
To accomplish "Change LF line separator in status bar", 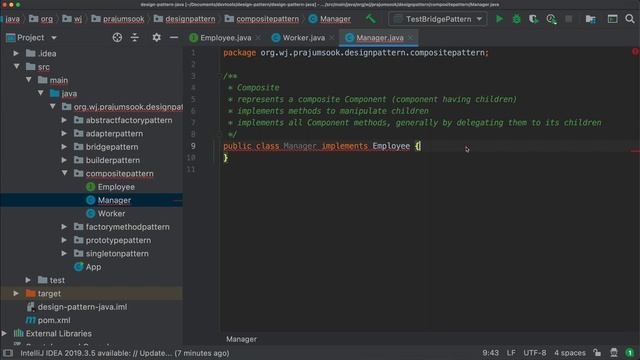I will point(511,353).
